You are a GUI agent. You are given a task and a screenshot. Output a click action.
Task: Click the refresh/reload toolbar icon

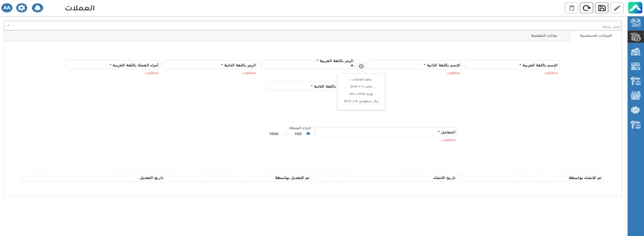point(587,8)
